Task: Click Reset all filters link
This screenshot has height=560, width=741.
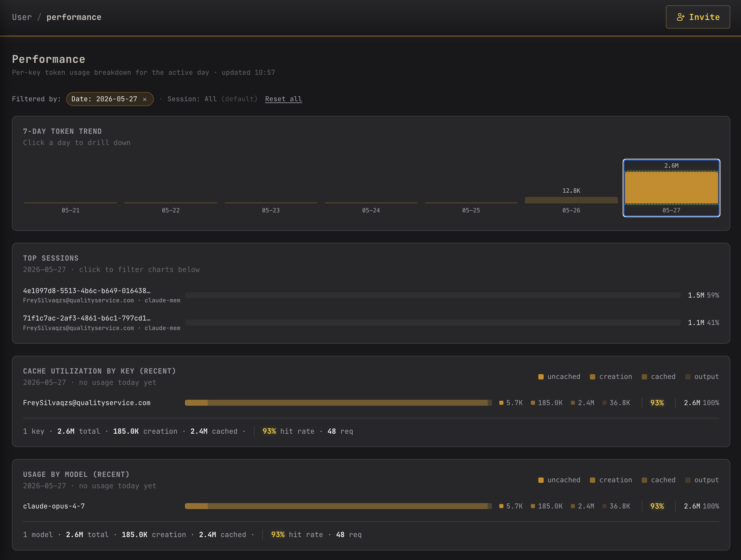Action: [x=283, y=99]
